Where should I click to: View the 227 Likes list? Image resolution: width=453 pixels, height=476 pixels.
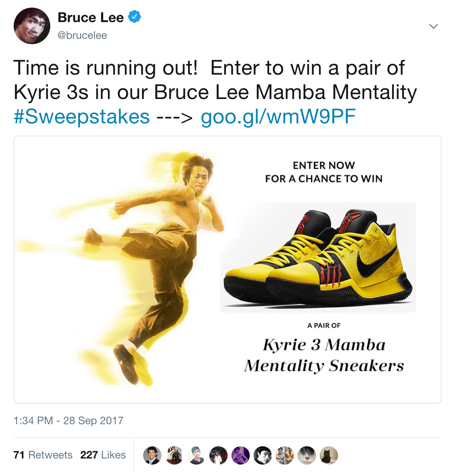point(103,455)
